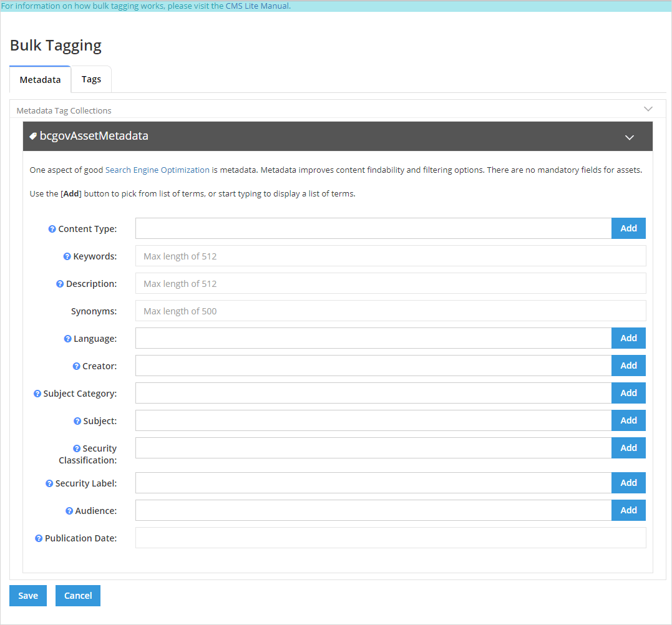Click help icon next to Publication Date
The height and width of the screenshot is (625, 672).
point(39,538)
